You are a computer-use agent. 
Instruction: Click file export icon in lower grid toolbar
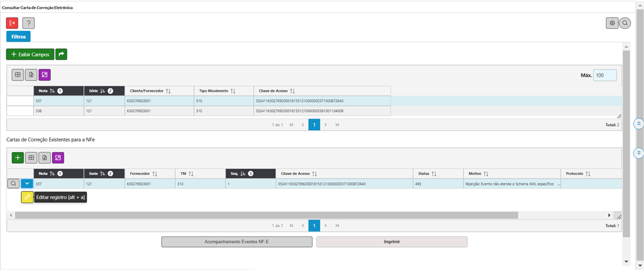tap(44, 157)
